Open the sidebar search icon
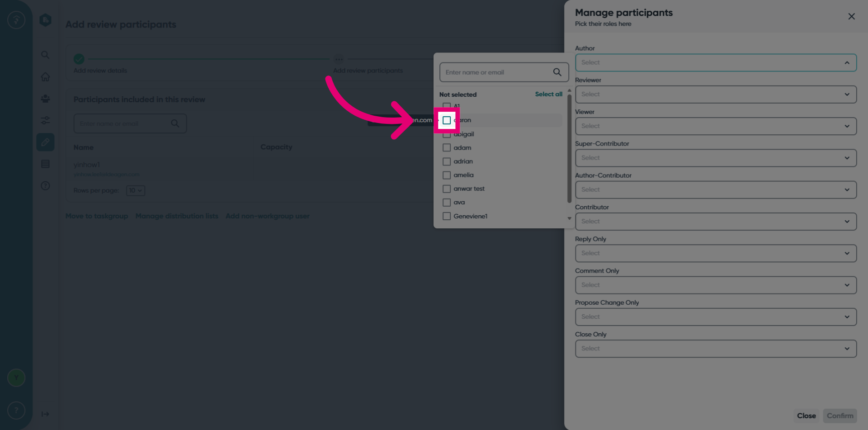 coord(45,55)
